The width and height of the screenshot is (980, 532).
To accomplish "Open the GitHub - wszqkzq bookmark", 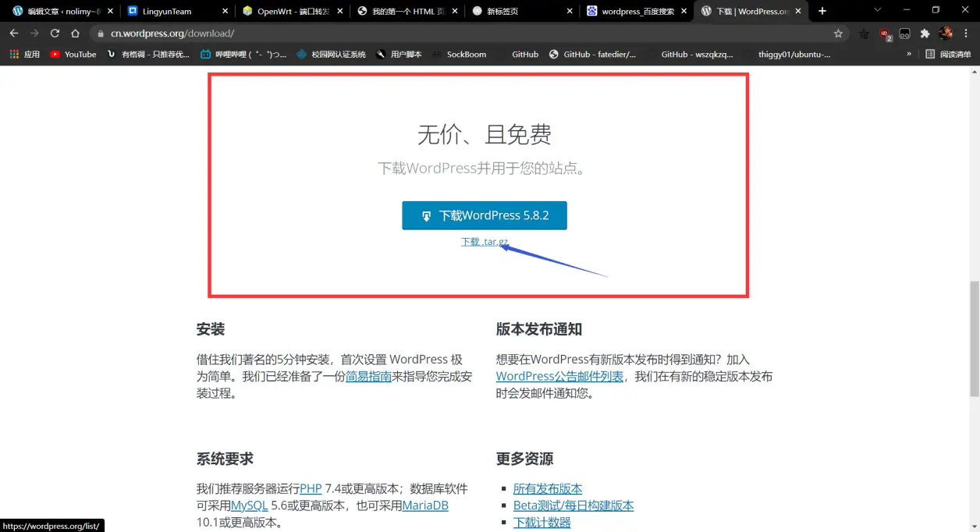I will [690, 55].
